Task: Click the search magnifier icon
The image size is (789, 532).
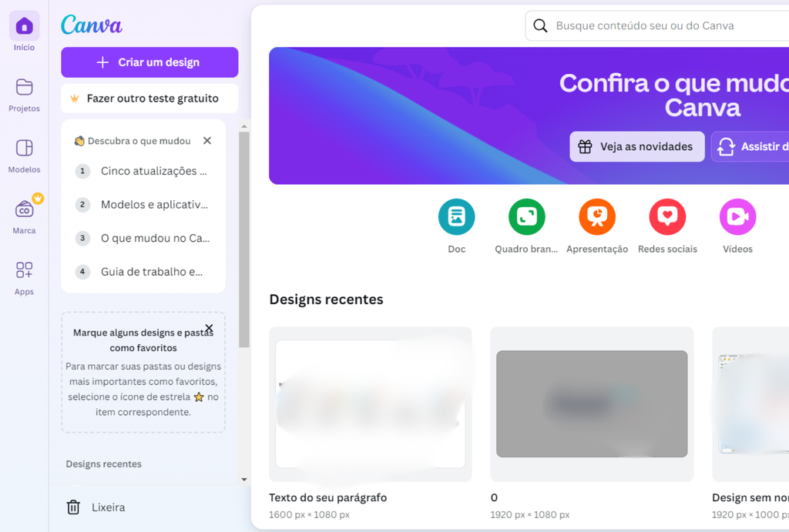Action: coord(540,25)
